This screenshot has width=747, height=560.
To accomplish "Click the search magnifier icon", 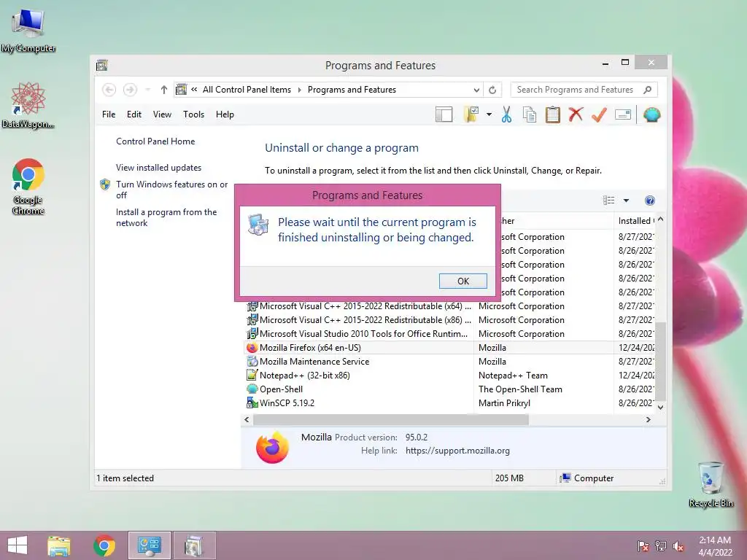I will pos(648,90).
